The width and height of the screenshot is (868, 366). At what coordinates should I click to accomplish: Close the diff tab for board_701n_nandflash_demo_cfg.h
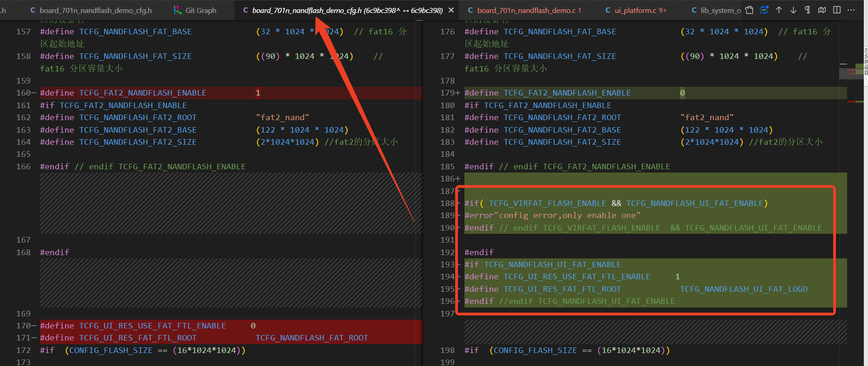click(451, 10)
